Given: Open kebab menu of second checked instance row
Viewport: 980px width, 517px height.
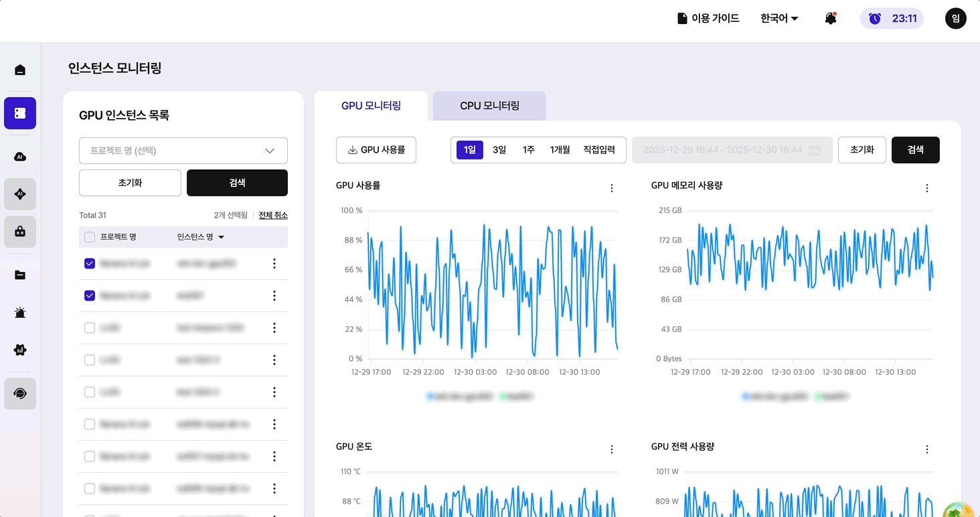Looking at the screenshot, I should click(x=274, y=296).
